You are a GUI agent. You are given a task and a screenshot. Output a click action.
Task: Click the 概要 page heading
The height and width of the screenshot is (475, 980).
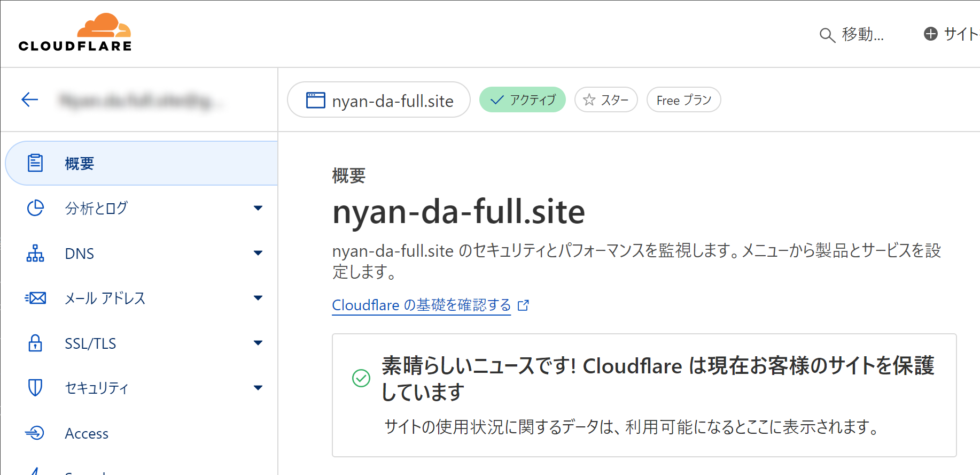[x=349, y=175]
